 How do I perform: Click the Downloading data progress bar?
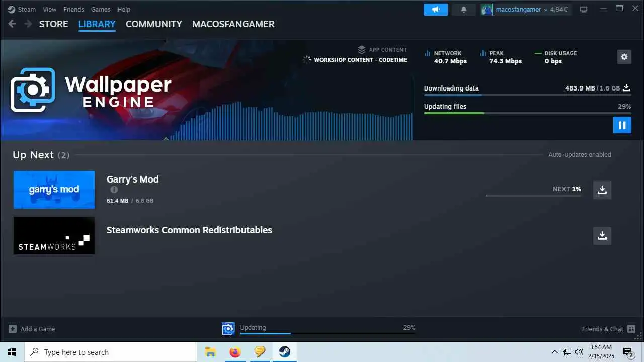pos(527,95)
